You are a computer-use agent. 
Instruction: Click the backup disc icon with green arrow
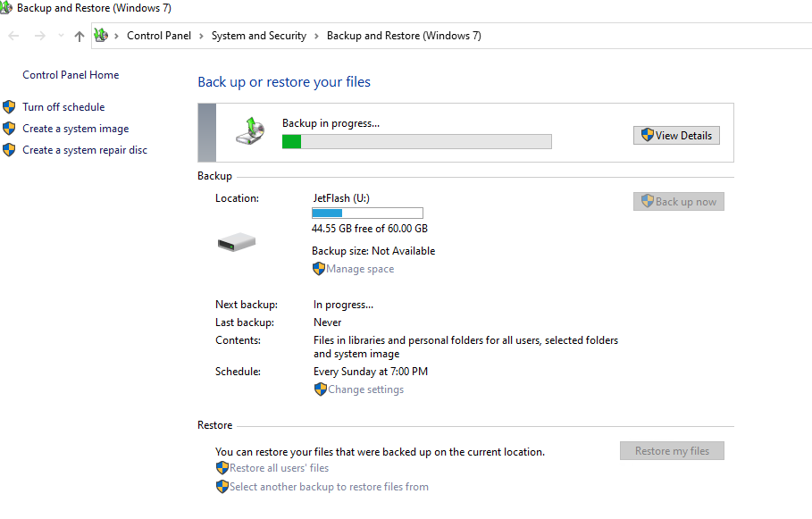pyautogui.click(x=251, y=131)
